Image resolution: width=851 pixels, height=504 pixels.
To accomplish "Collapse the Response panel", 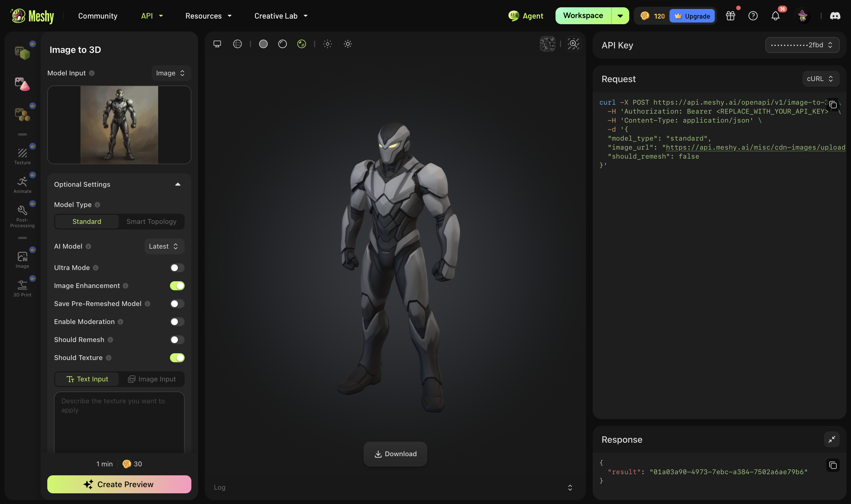I will point(832,440).
